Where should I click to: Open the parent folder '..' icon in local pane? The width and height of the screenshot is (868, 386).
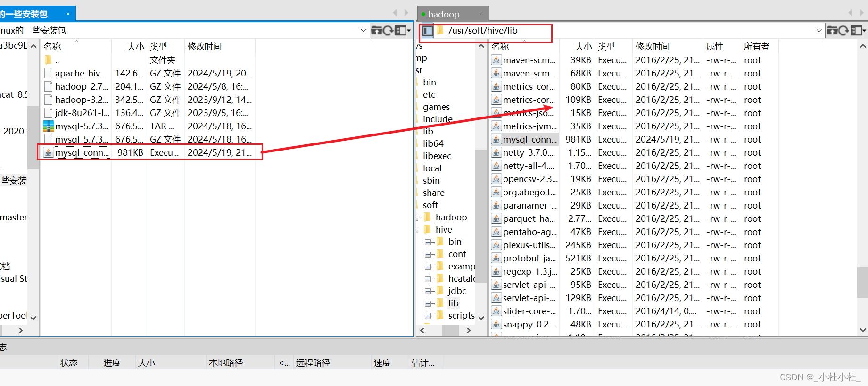click(x=48, y=60)
